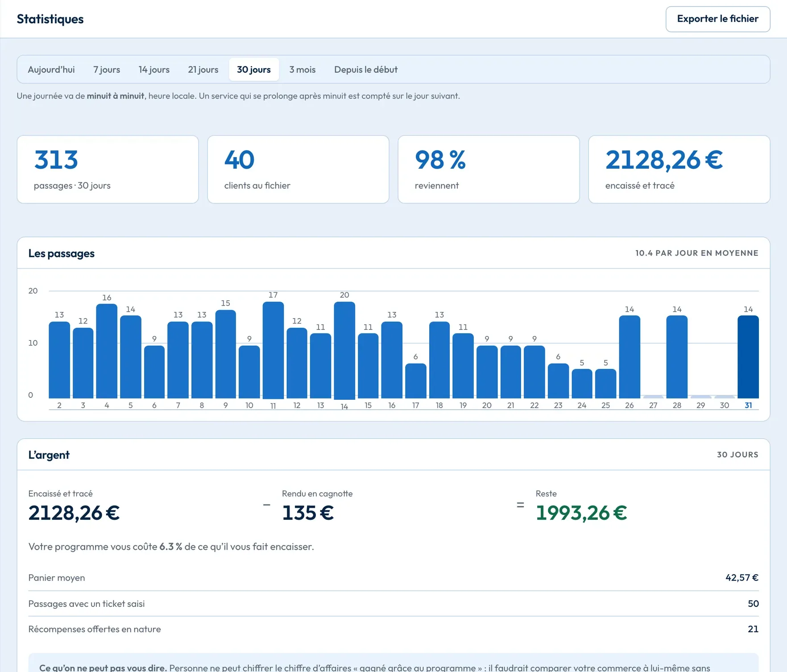This screenshot has height=672, width=787.
Task: Open the 21 jours tab
Action: 203,70
